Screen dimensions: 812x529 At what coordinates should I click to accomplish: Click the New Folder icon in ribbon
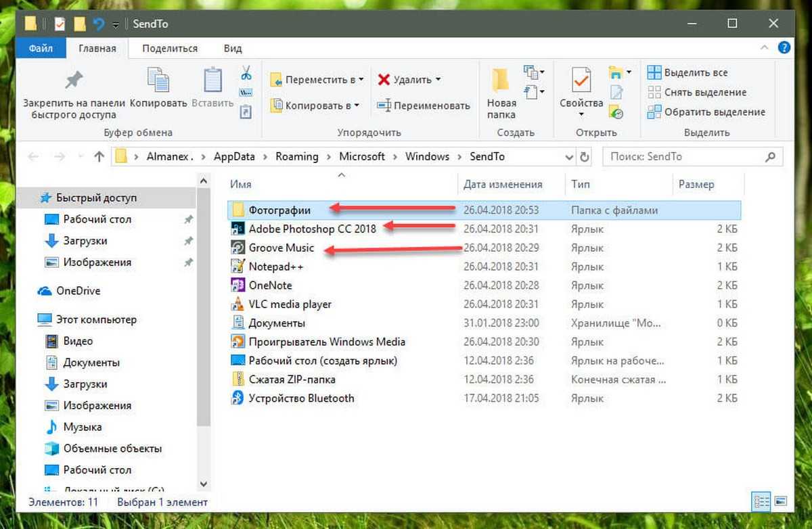pyautogui.click(x=501, y=81)
